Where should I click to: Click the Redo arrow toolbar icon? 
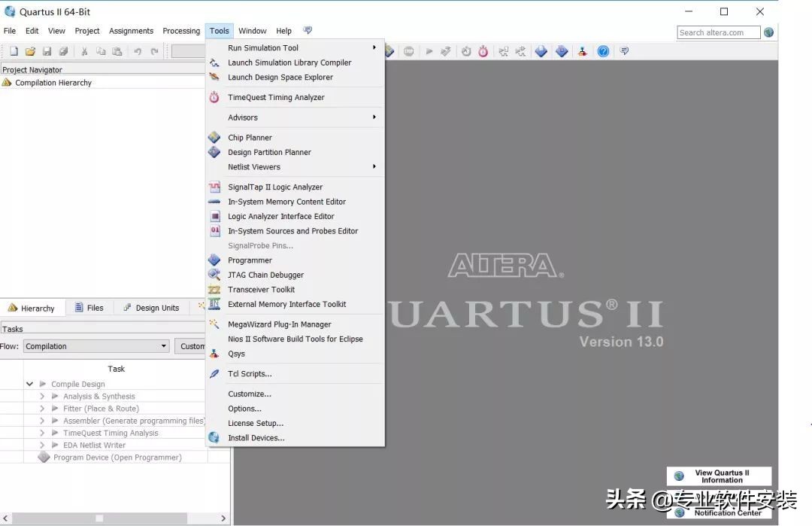point(154,51)
